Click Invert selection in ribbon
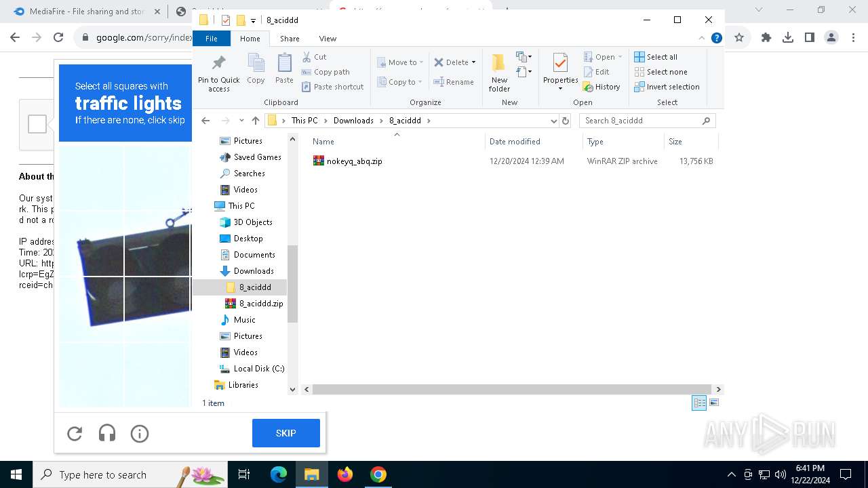This screenshot has height=488, width=868. pyautogui.click(x=667, y=87)
